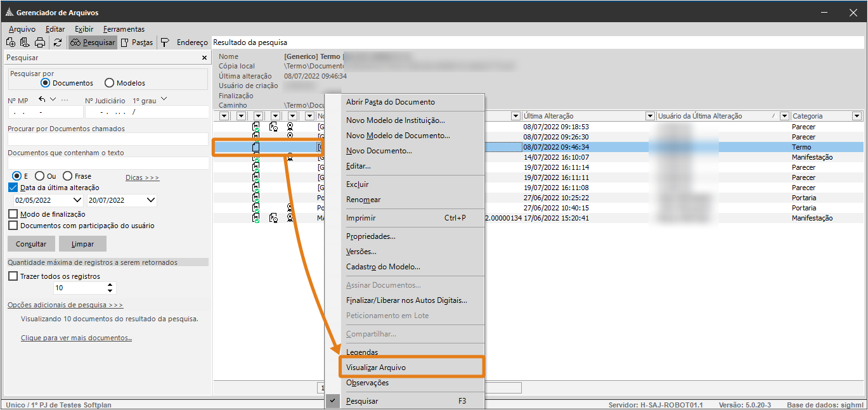Screen dimensions: 868x410
Task: Click the stepper arrows of the 10 records field
Action: pyautogui.click(x=111, y=288)
